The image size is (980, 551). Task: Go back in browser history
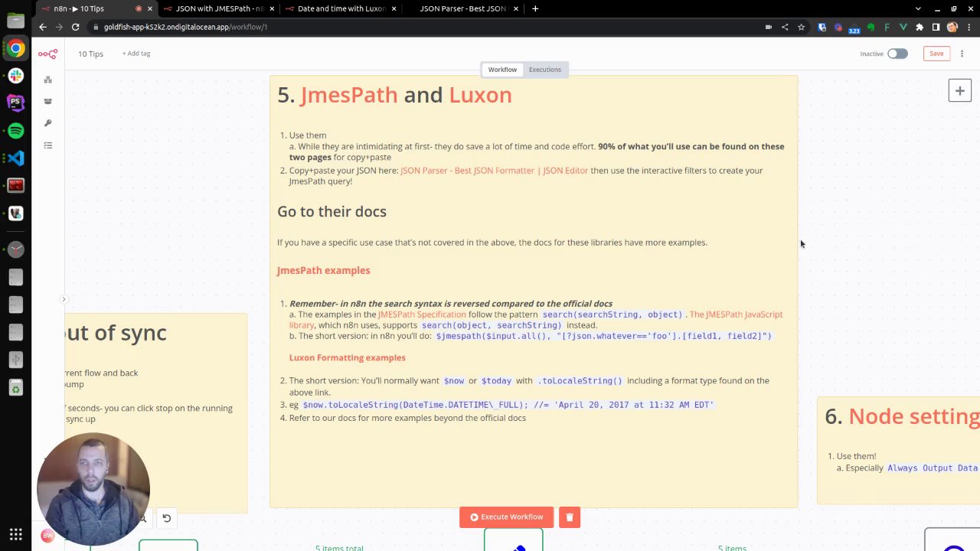(43, 27)
